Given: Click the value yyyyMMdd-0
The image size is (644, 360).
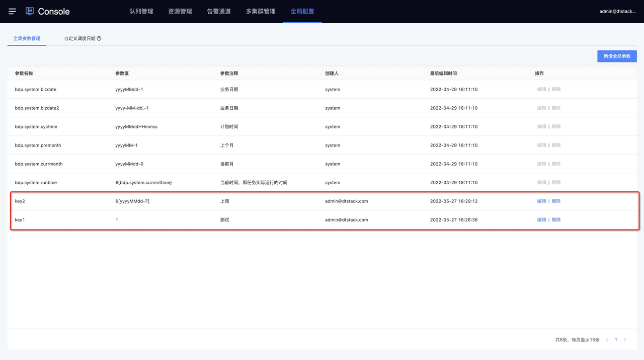Looking at the screenshot, I should (x=129, y=164).
